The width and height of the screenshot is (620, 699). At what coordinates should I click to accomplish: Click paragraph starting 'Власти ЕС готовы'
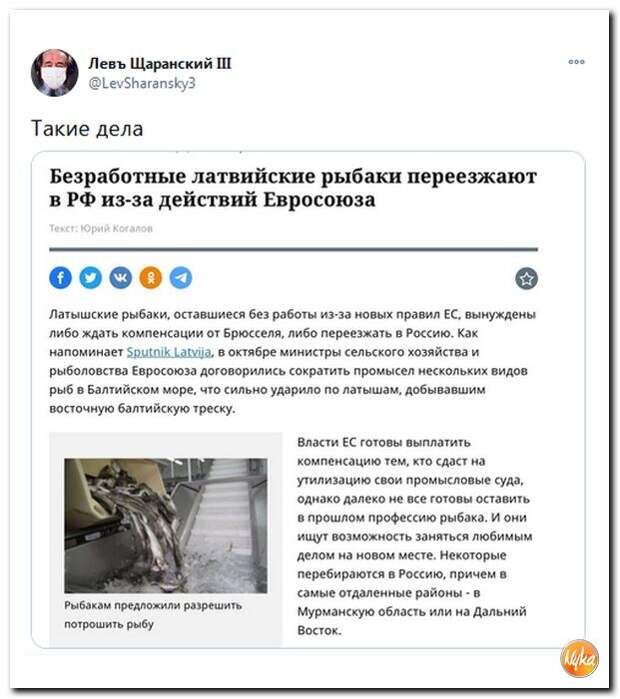[x=415, y=536]
